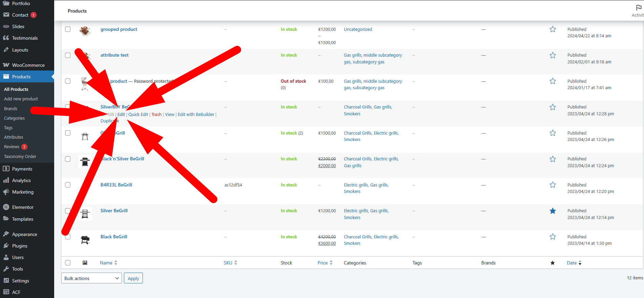This screenshot has width=644, height=298.
Task: Toggle featured star for B4R33L BeGrill
Action: (553, 185)
